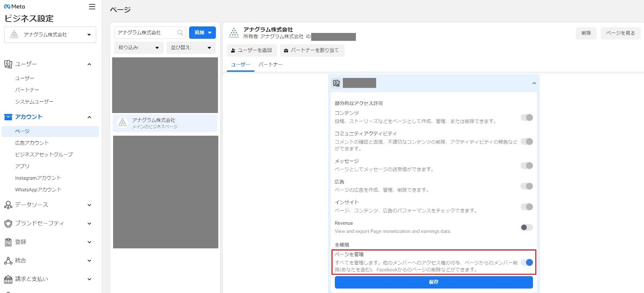Click the データソース icon
The image size is (644, 293).
tap(8, 205)
